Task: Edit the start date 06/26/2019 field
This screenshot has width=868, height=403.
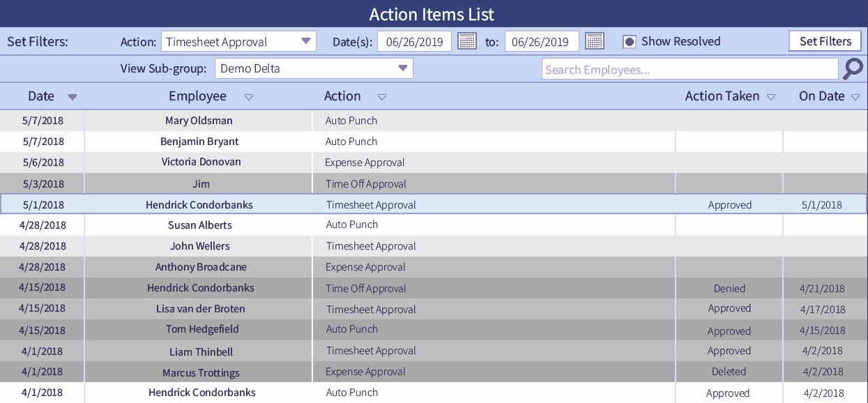Action: pos(414,40)
